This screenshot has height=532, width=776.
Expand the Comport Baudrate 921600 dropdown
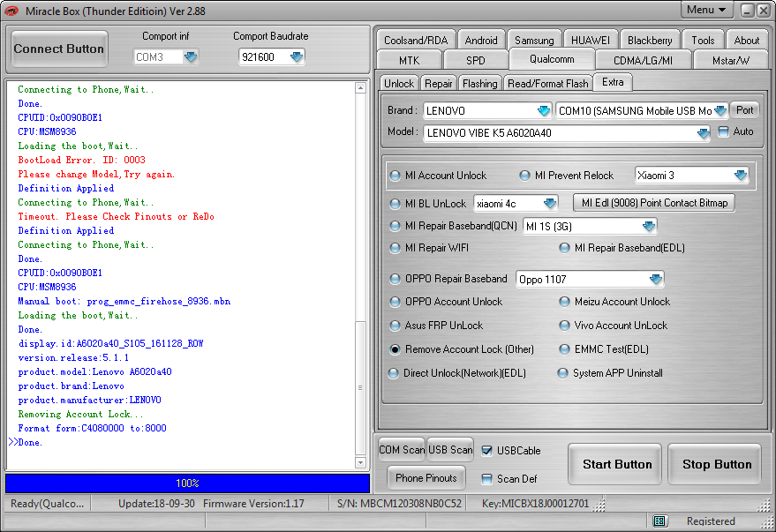(297, 56)
